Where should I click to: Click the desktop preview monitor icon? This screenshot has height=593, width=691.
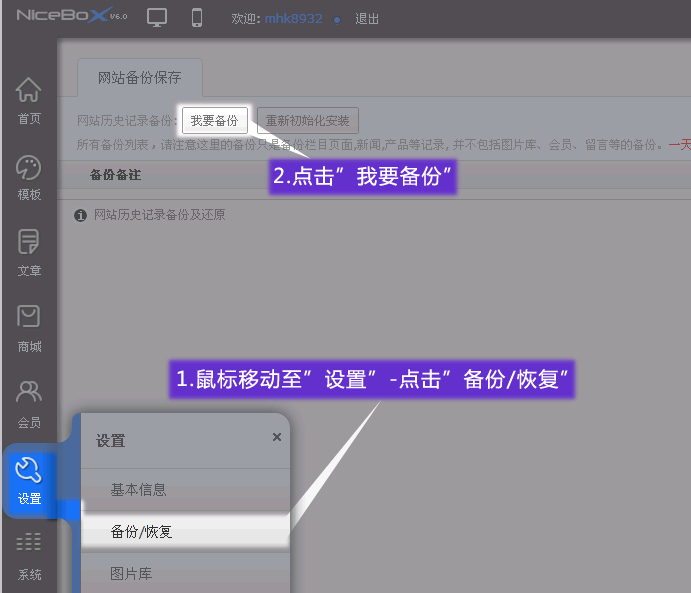(157, 18)
